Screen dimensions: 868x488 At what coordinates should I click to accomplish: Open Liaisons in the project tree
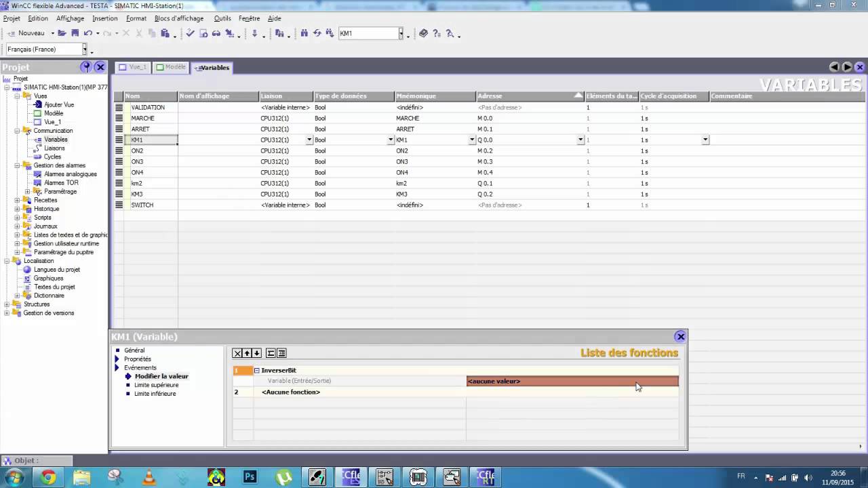[x=54, y=148]
